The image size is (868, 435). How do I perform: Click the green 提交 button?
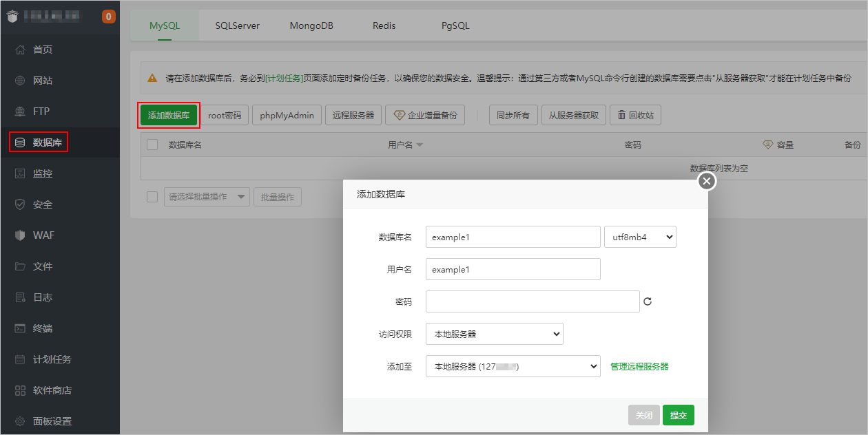click(x=678, y=415)
